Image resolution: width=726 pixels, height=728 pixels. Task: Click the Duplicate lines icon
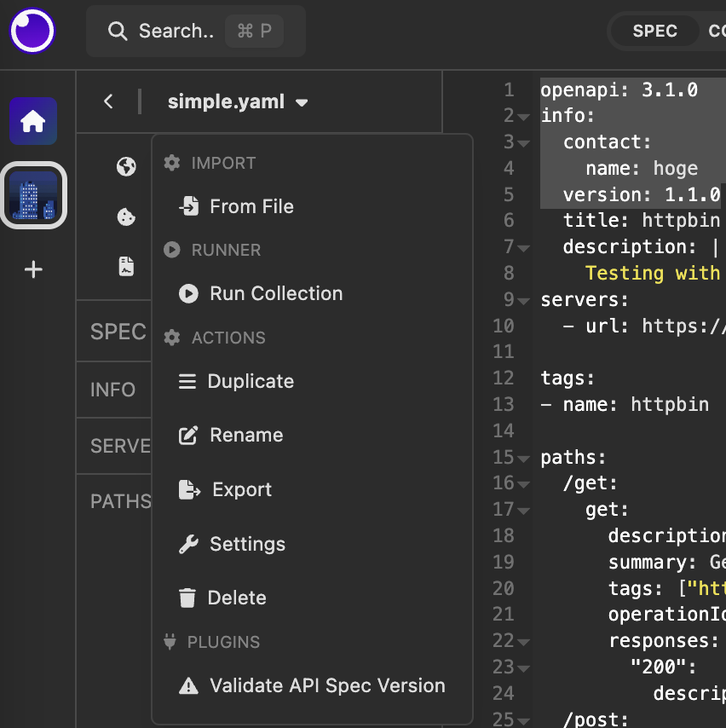point(187,381)
